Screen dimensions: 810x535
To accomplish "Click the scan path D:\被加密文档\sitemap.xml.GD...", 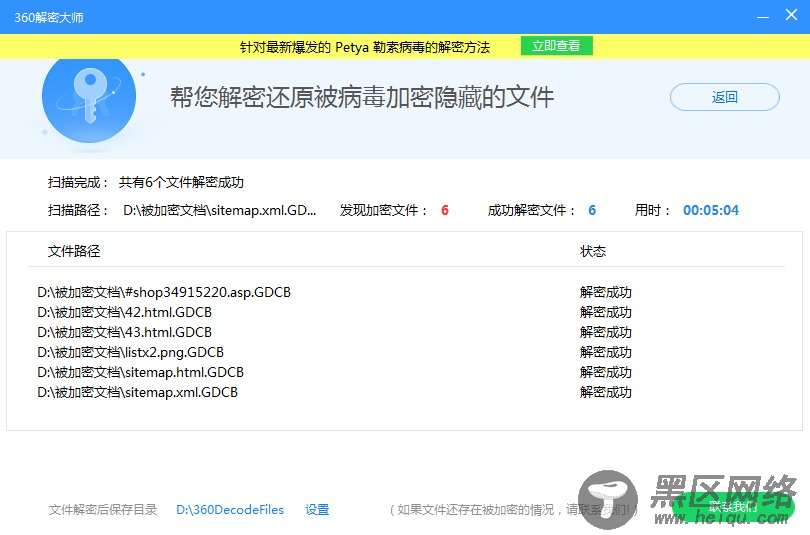I will click(x=220, y=210).
